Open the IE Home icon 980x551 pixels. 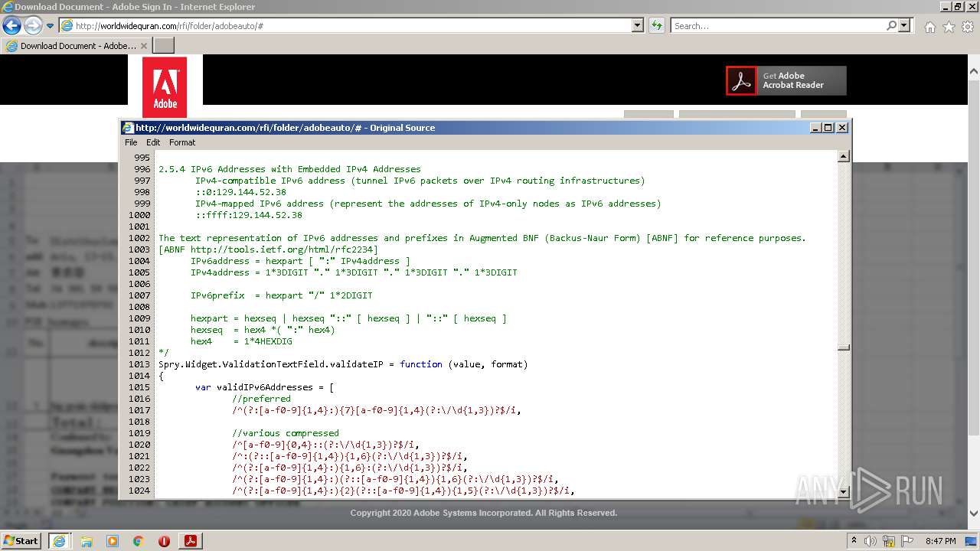pos(929,27)
